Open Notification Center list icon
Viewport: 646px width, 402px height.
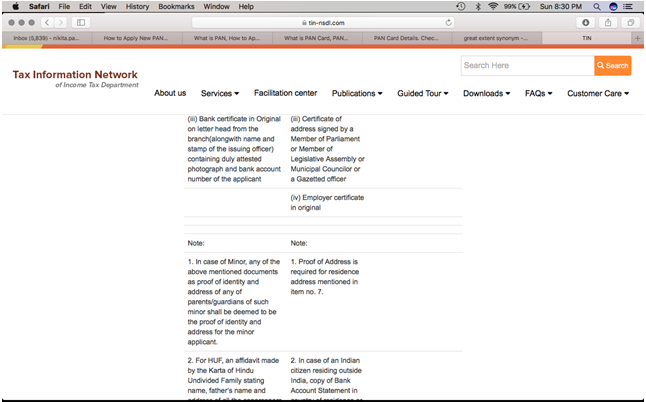(x=628, y=7)
